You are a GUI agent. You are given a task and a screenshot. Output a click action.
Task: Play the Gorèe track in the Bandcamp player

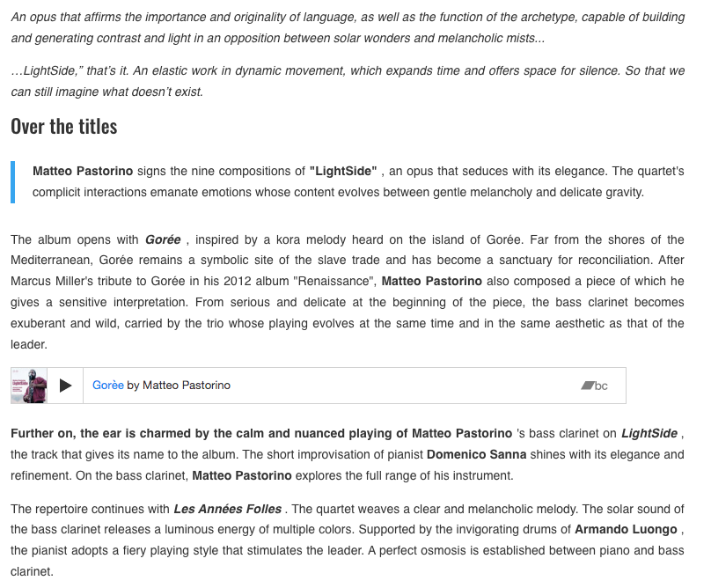65,386
